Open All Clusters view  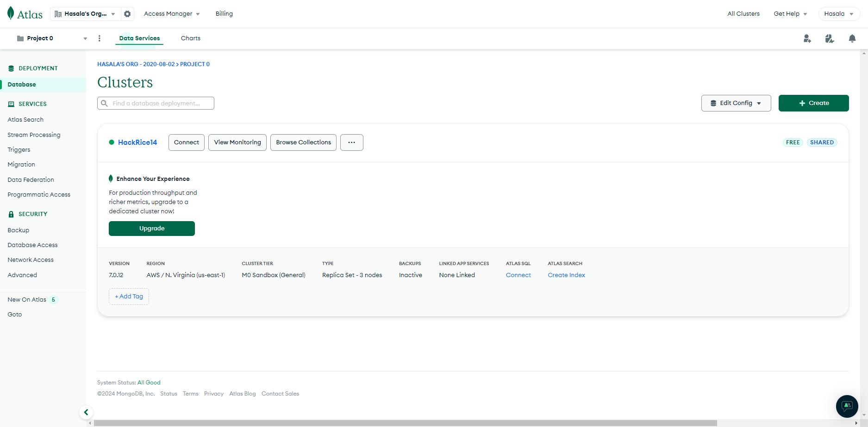[743, 14]
